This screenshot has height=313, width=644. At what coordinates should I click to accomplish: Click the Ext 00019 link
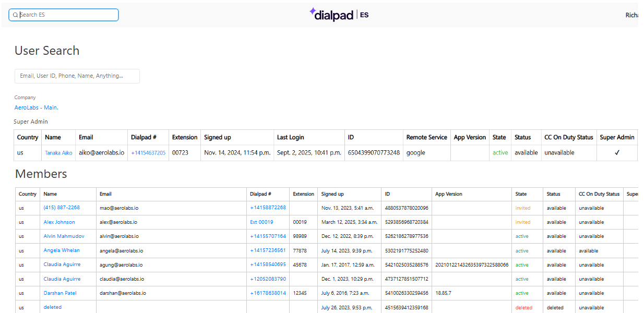point(261,222)
